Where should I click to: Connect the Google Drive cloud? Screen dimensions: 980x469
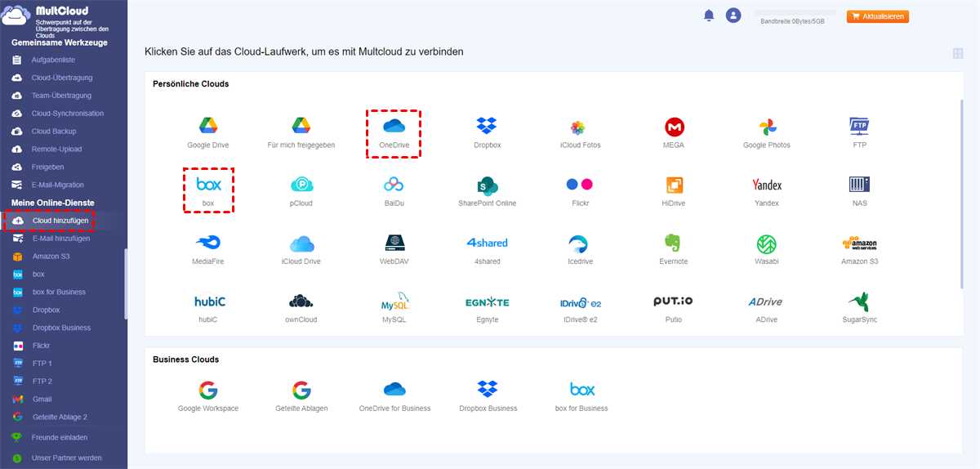click(x=207, y=133)
